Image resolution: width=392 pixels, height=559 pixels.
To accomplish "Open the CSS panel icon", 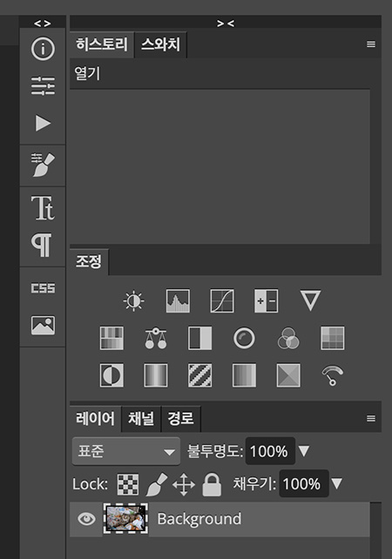I will pyautogui.click(x=43, y=288).
